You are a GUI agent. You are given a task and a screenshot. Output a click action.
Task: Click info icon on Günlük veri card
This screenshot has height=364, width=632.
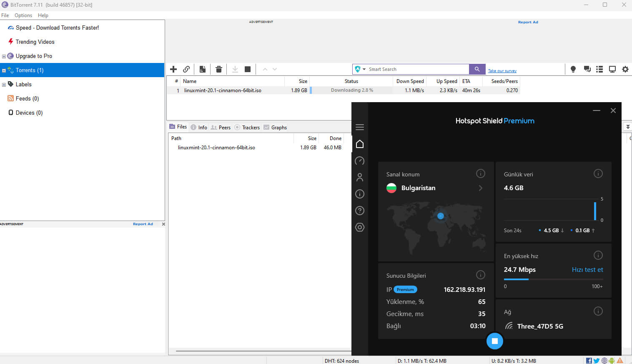point(598,173)
